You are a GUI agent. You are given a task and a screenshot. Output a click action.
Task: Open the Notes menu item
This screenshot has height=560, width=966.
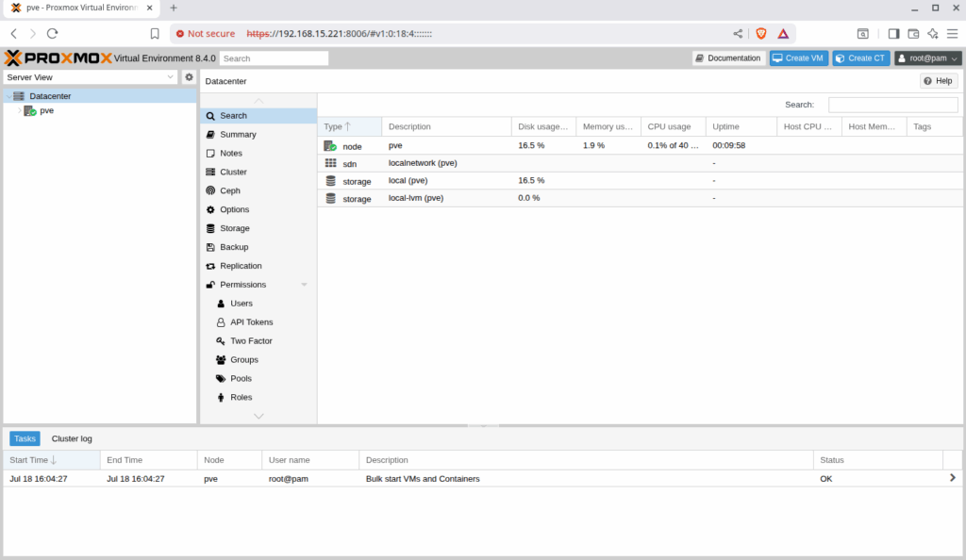(258, 154)
